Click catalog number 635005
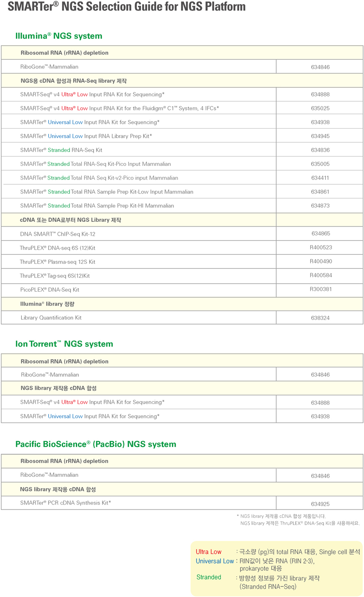 tap(320, 164)
